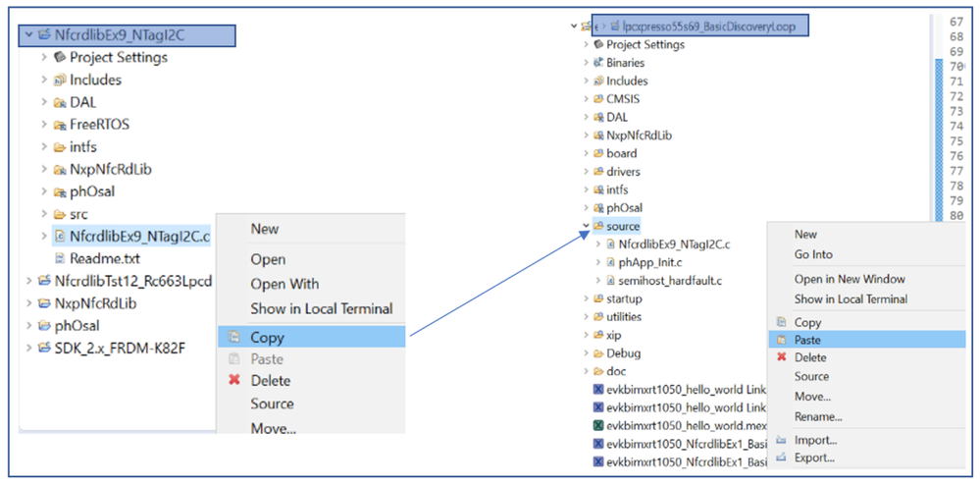Choose Copy in the left context menu
This screenshot has height=486, width=980.
[x=267, y=337]
